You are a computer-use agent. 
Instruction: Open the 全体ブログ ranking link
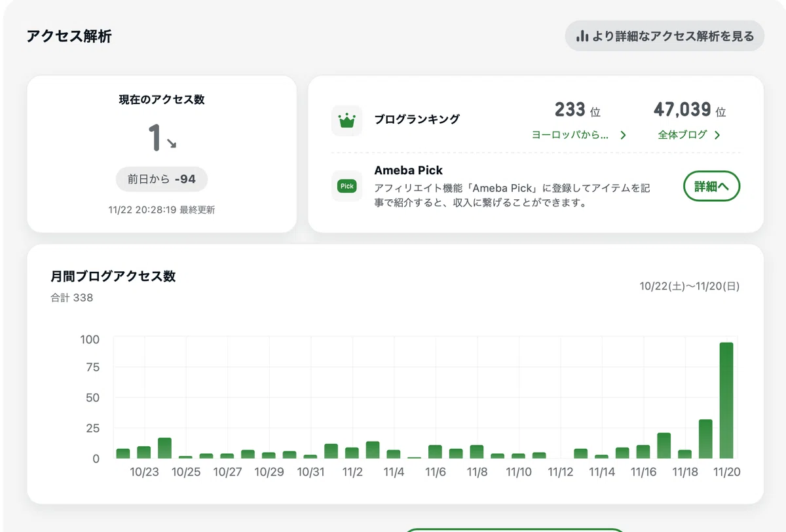689,135
